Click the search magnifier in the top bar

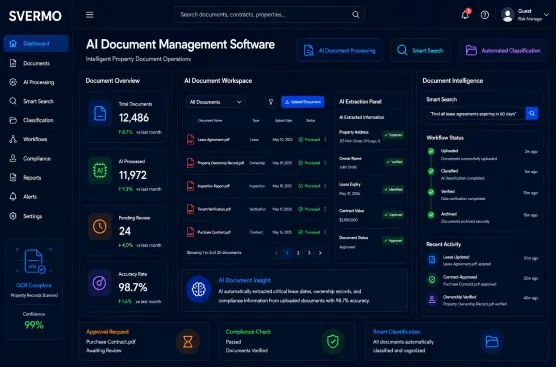[x=355, y=15]
